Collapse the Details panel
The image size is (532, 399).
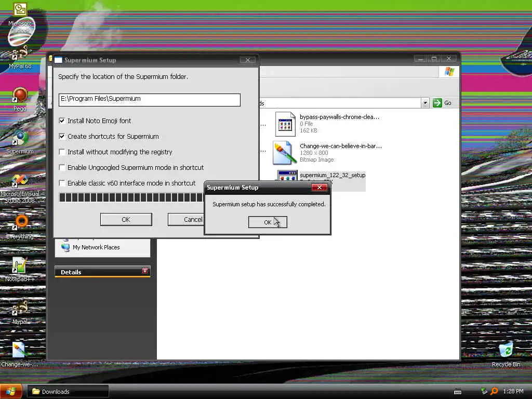(x=145, y=271)
